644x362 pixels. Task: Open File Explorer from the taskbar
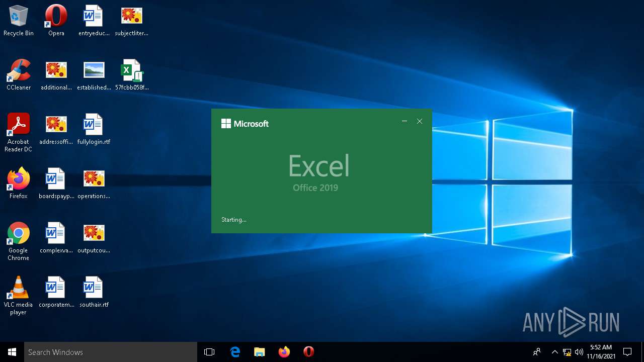260,352
